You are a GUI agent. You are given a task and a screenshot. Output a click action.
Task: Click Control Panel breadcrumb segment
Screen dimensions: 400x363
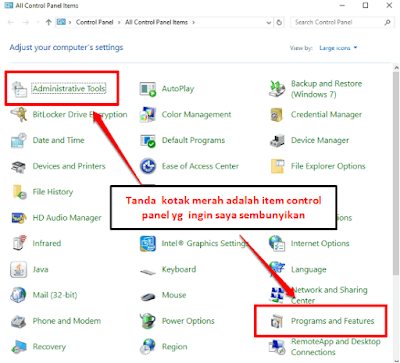coord(95,22)
